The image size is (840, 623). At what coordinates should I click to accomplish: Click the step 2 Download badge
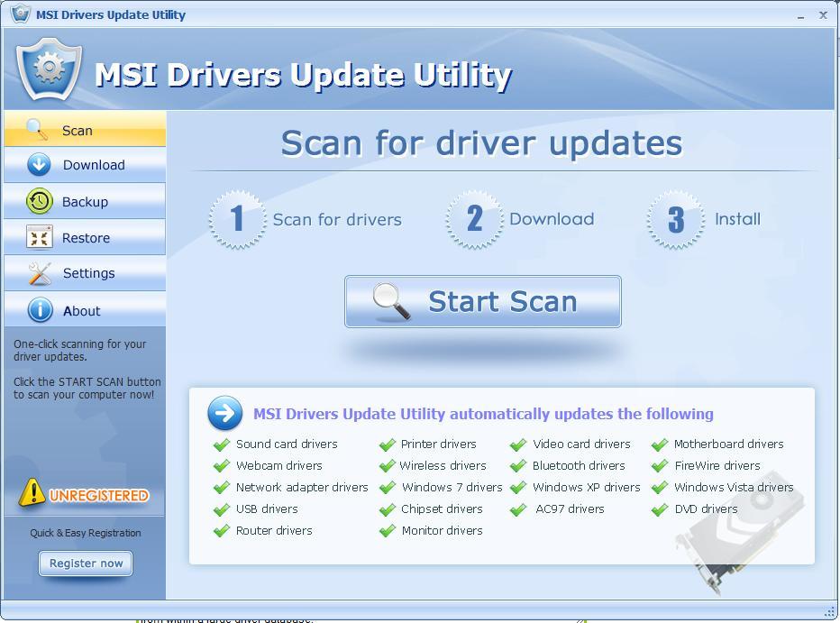coord(473,218)
